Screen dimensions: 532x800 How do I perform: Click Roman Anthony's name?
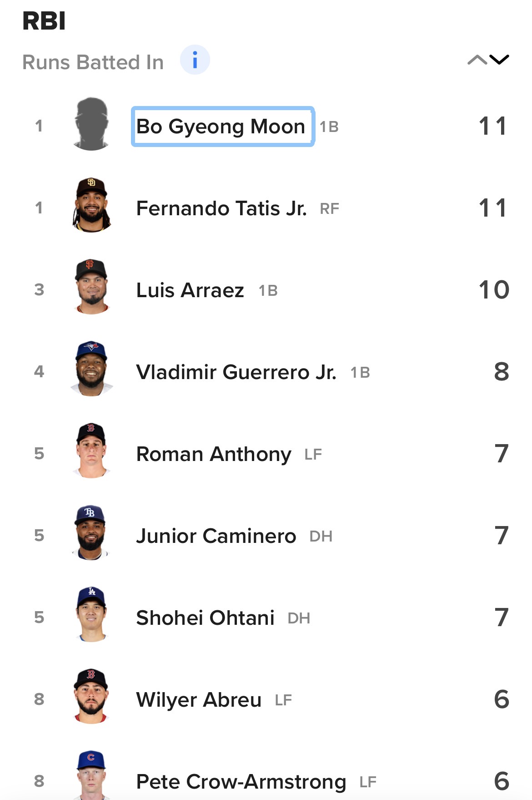point(214,454)
